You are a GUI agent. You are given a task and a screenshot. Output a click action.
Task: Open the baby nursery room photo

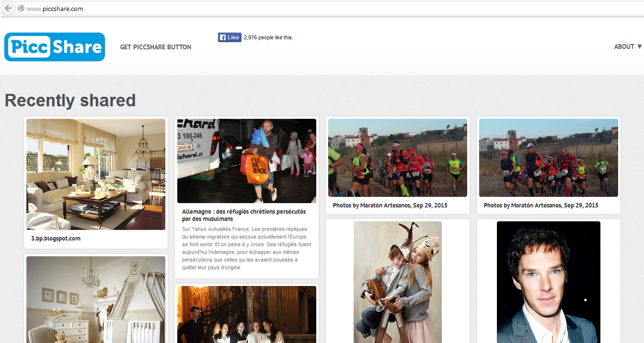pos(96,299)
